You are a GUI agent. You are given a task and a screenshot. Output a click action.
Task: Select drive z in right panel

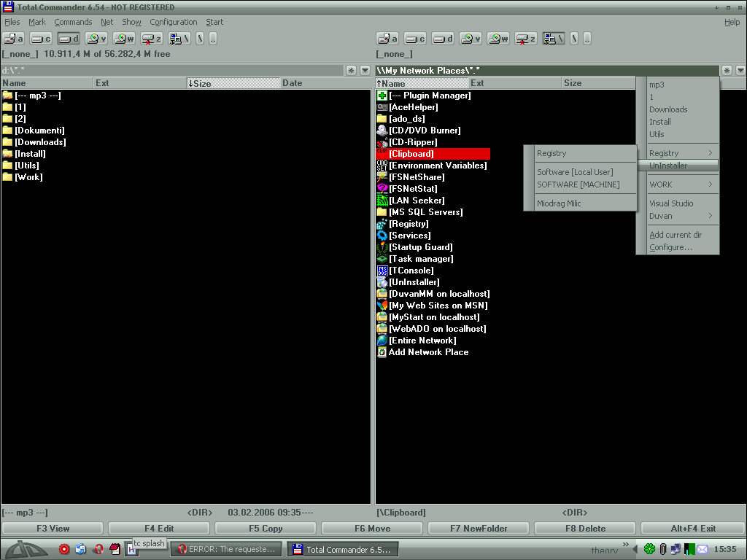pos(525,39)
